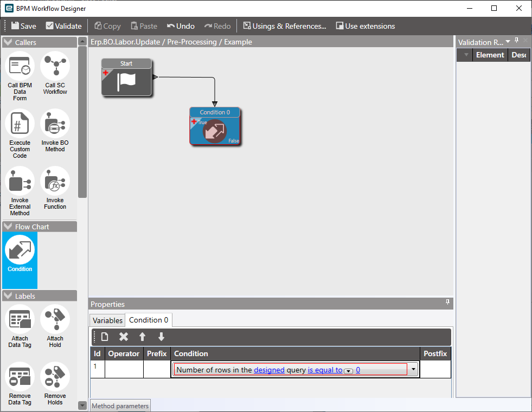Click the Redo toolbar button
532x412 pixels.
(217, 26)
